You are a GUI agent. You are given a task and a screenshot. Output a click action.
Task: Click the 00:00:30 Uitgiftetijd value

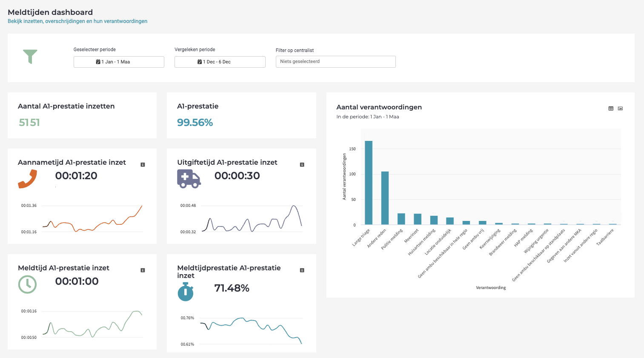(237, 176)
